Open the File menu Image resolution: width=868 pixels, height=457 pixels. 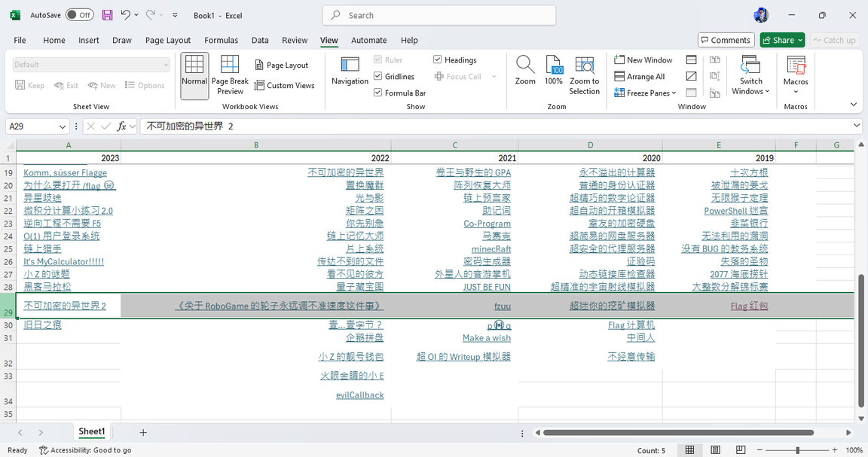pyautogui.click(x=20, y=41)
